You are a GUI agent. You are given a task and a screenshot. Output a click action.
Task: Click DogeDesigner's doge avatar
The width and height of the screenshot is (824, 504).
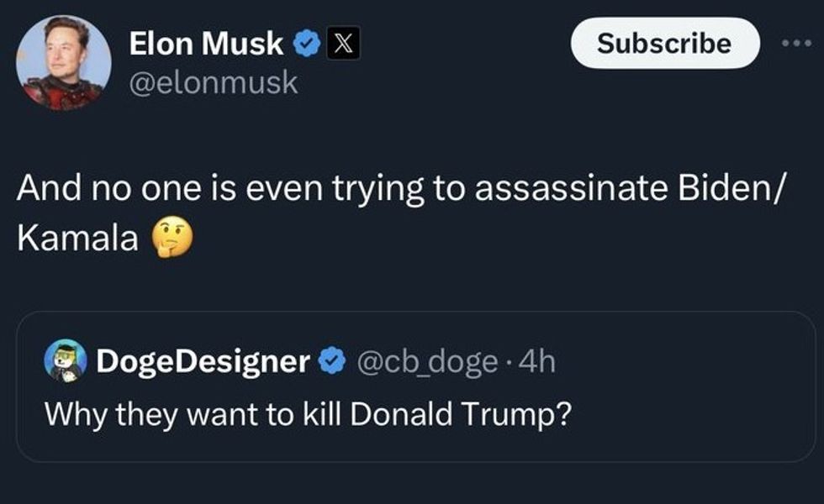tap(62, 360)
